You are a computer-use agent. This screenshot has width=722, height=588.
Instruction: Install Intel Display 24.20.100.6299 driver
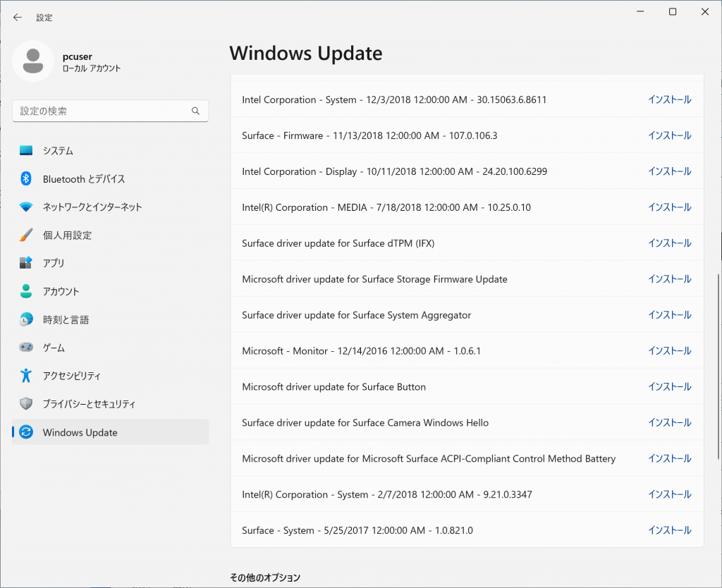pos(670,171)
